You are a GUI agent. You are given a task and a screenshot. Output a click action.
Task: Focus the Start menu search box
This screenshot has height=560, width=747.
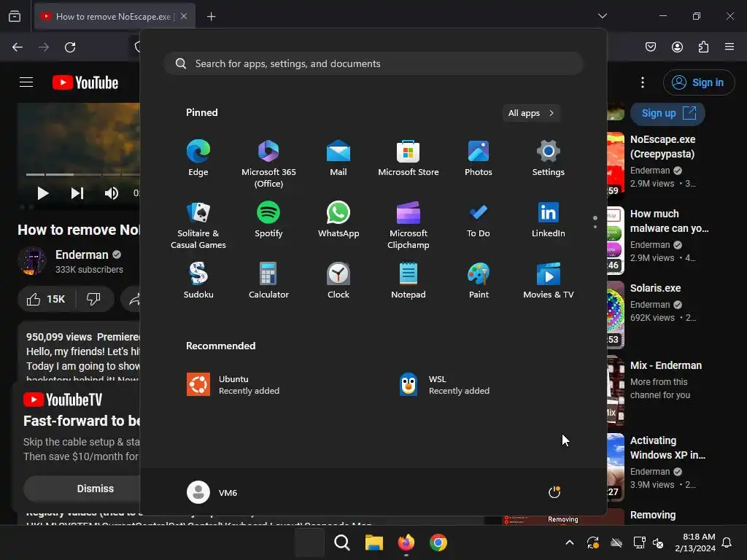tap(373, 63)
